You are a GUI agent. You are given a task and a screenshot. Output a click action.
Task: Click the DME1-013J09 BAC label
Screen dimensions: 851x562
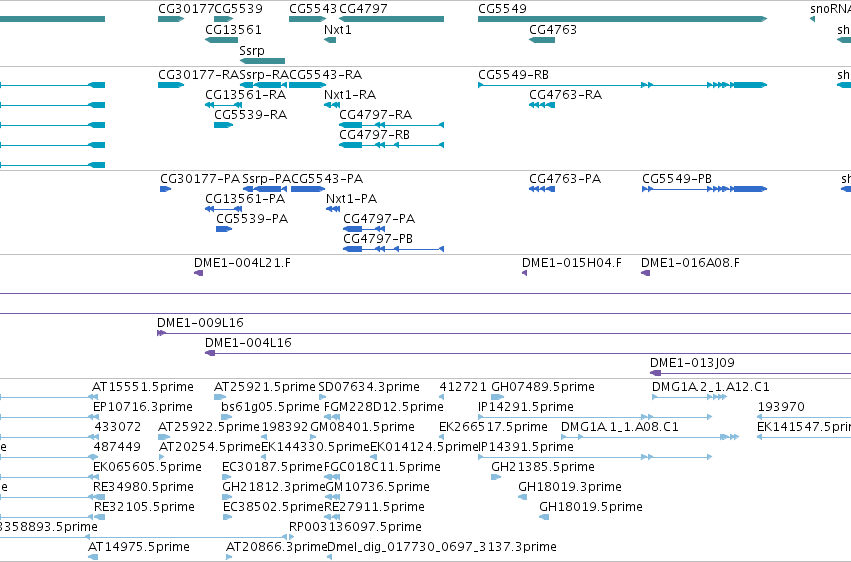[693, 363]
